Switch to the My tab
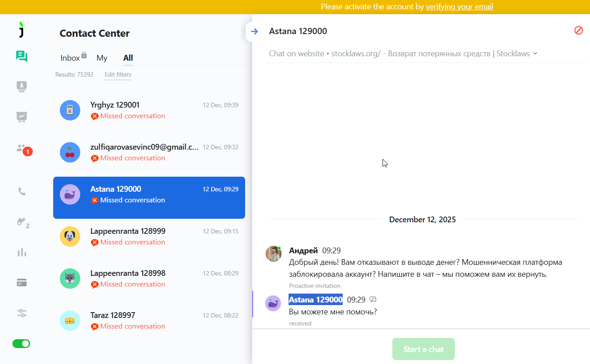This screenshot has width=590, height=364. pyautogui.click(x=102, y=58)
